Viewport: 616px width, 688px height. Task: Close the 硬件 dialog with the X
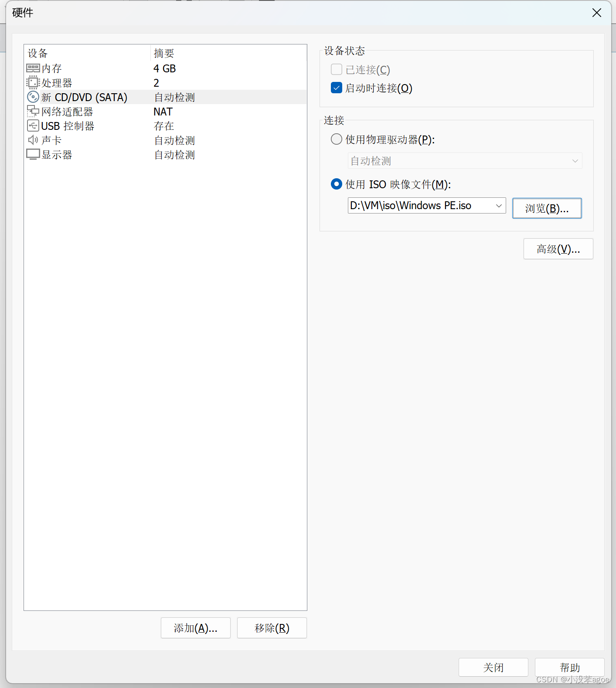(x=596, y=13)
